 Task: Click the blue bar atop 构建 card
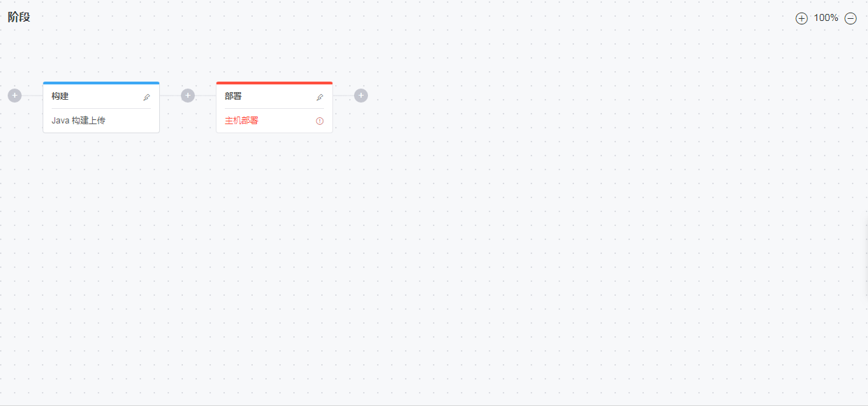click(101, 83)
